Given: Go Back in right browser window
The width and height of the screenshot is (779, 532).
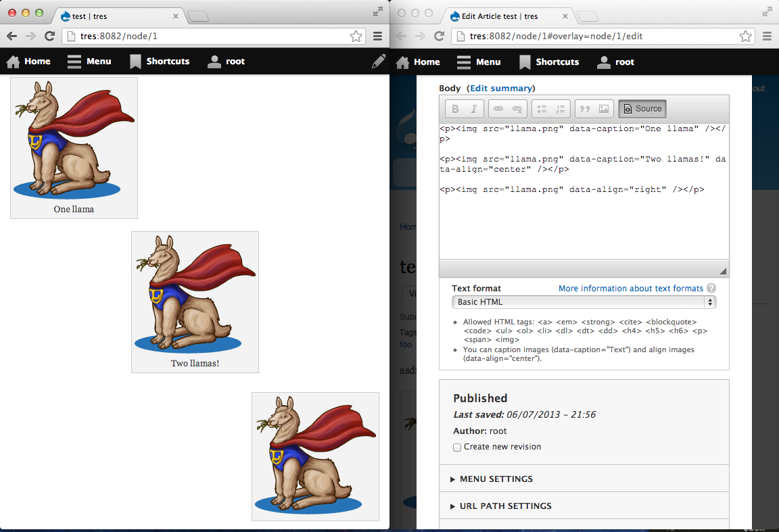Looking at the screenshot, I should click(x=402, y=36).
